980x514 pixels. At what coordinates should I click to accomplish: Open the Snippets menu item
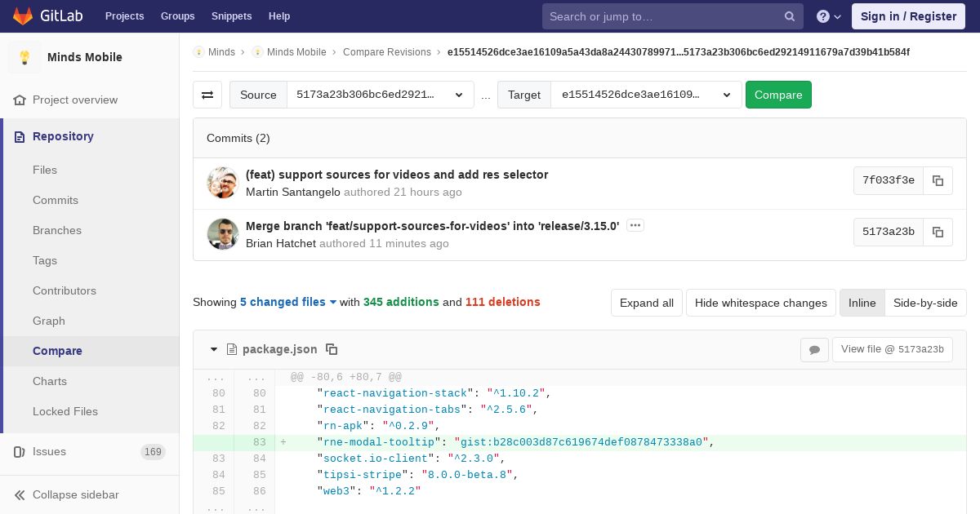[x=232, y=16]
